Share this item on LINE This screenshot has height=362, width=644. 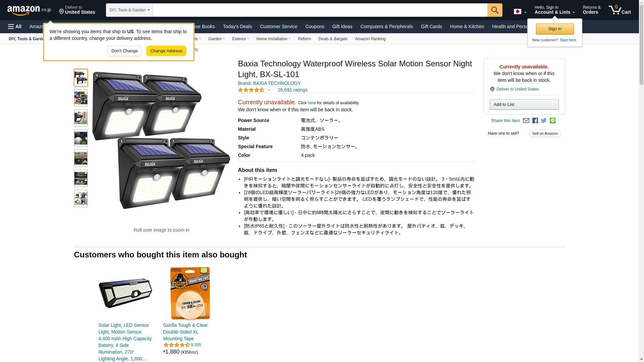click(552, 121)
